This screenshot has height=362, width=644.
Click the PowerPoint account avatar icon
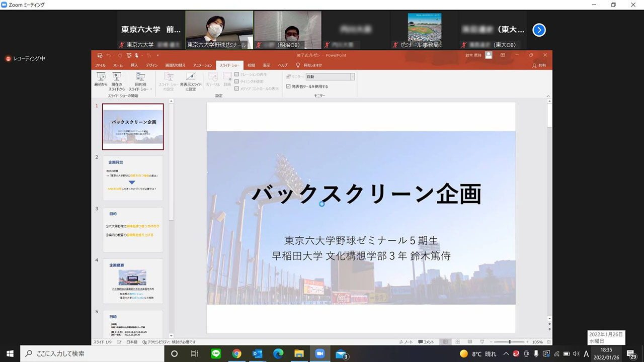point(489,55)
